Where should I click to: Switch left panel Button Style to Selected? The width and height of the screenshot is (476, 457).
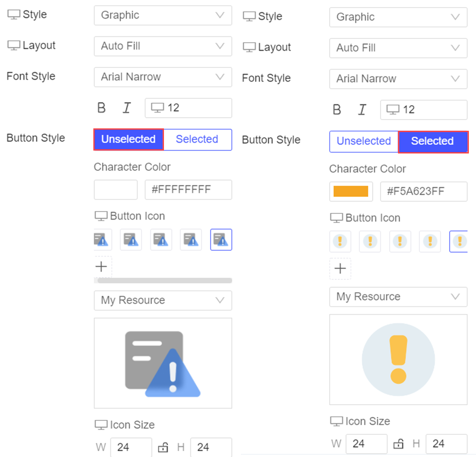point(197,139)
